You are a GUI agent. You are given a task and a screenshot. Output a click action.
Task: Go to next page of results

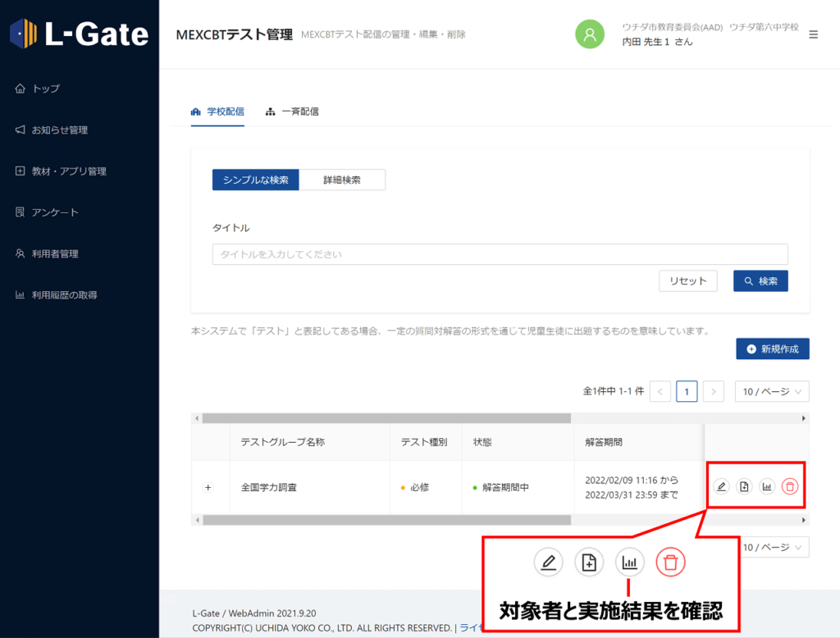coord(714,391)
